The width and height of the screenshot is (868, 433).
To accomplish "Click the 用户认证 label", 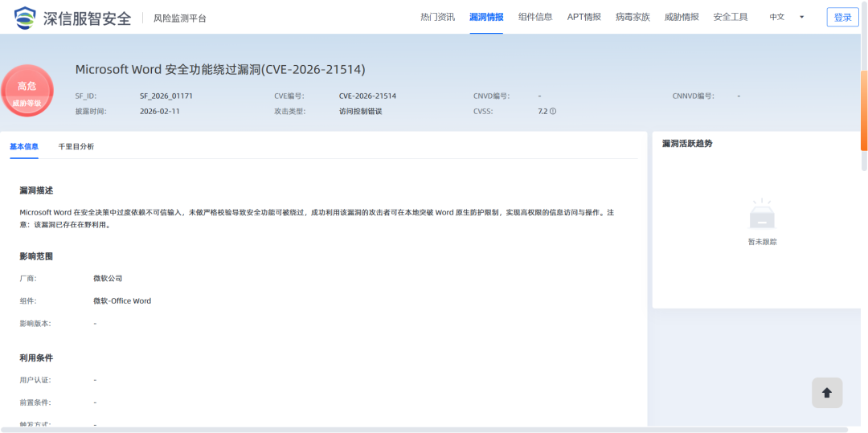I will pos(35,380).
